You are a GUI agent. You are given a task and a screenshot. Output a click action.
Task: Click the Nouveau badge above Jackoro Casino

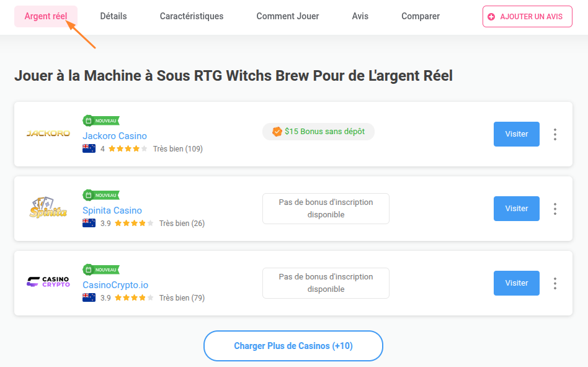[x=101, y=121]
